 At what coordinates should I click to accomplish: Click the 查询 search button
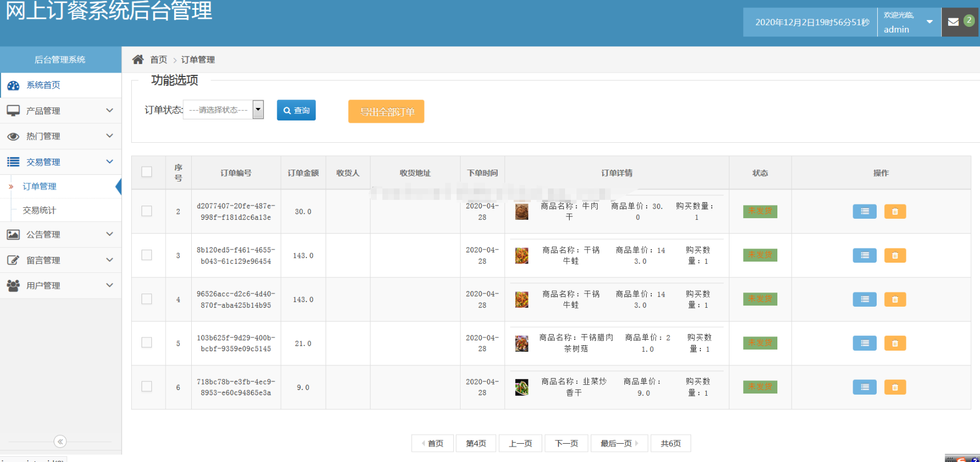pos(296,110)
